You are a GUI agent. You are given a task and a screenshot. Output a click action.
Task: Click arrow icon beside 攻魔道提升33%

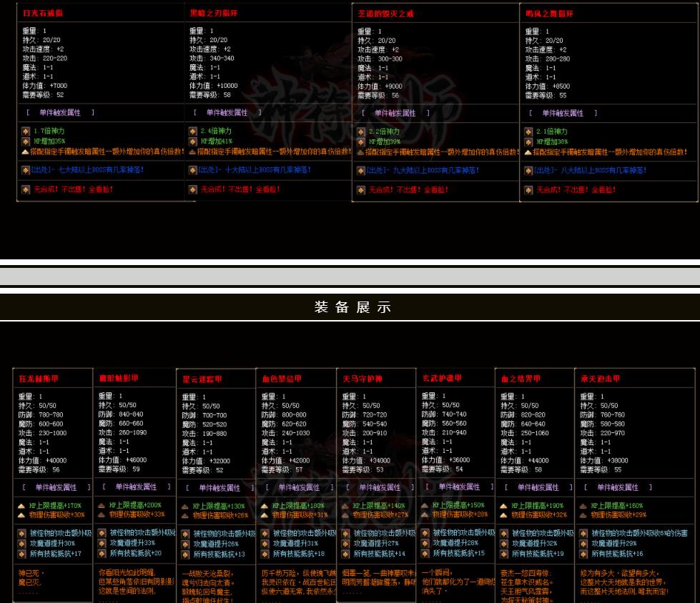(102, 543)
